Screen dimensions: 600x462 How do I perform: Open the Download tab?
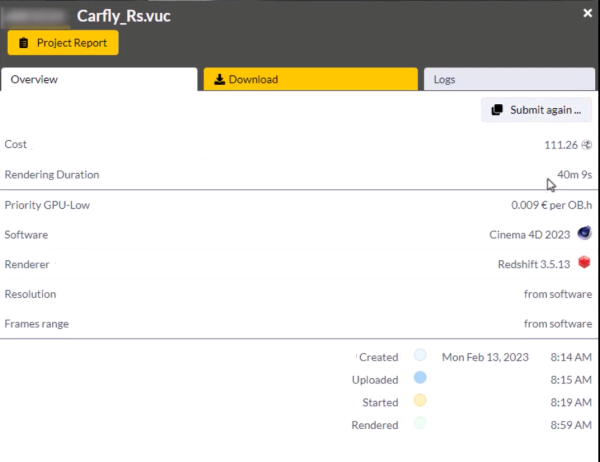(310, 80)
